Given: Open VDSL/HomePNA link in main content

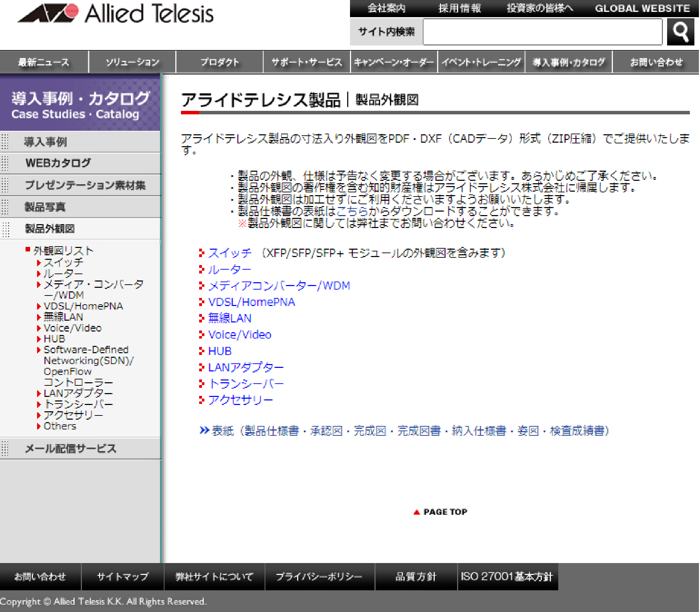Looking at the screenshot, I should (x=251, y=302).
